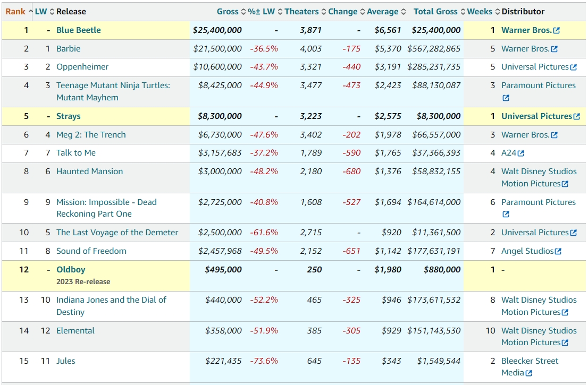The image size is (588, 385).
Task: Open the Oldboy release link
Action: click(x=71, y=270)
